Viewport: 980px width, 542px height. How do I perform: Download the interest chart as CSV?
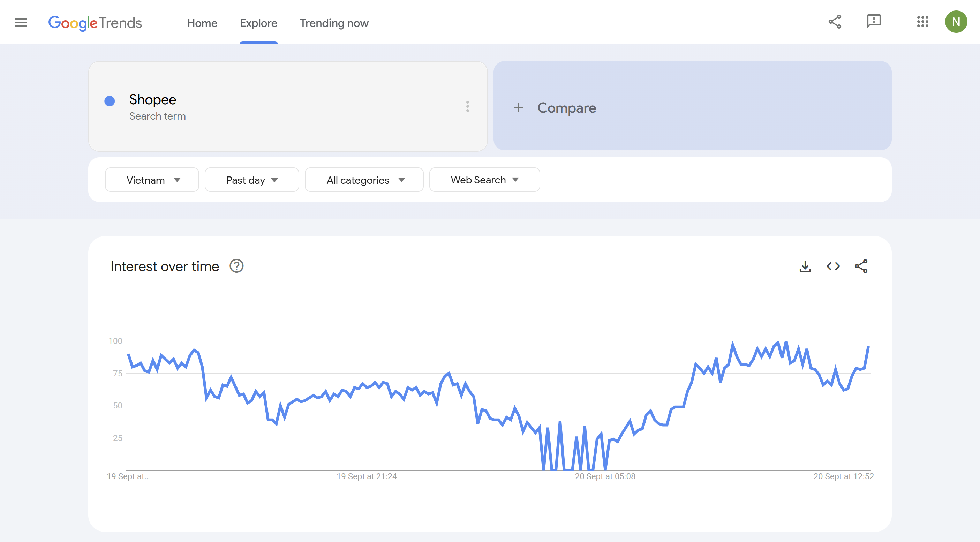805,266
